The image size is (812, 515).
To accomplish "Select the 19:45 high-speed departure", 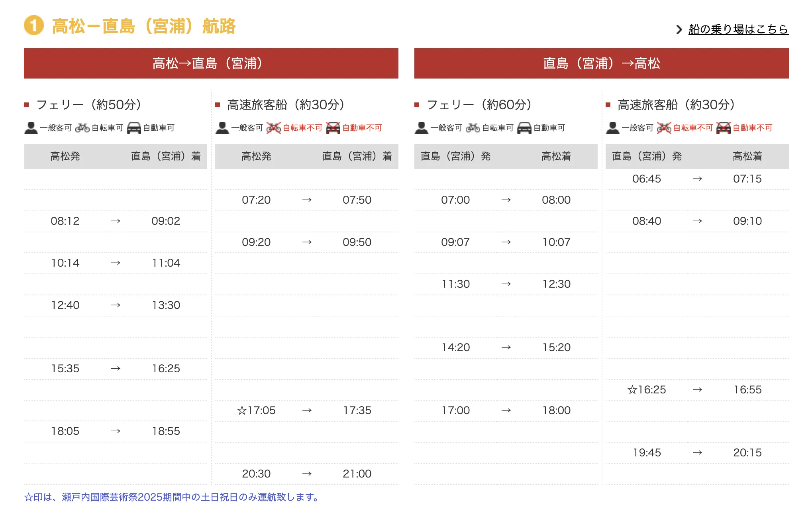I will click(x=647, y=452).
